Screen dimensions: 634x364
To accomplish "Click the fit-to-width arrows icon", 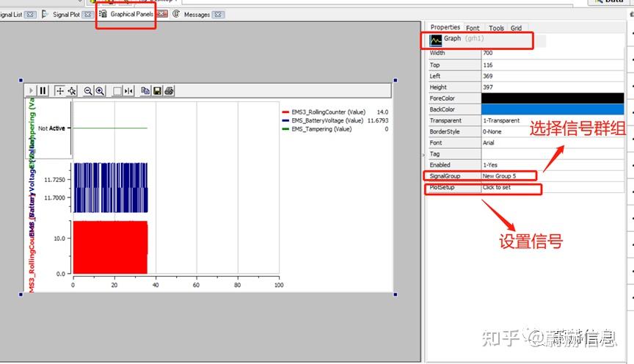I will coord(128,91).
